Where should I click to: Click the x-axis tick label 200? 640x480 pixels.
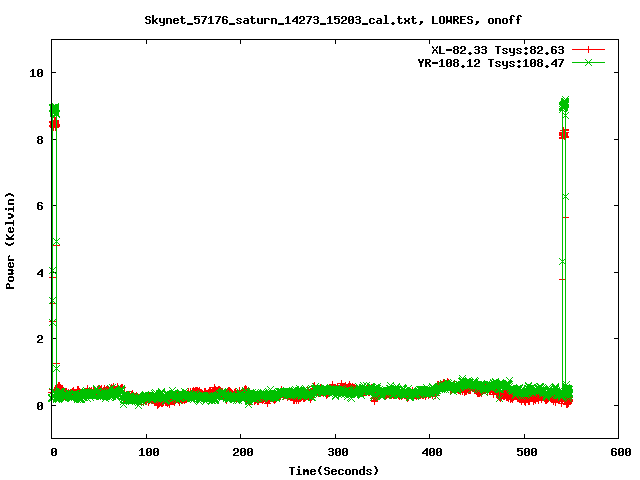tap(243, 452)
